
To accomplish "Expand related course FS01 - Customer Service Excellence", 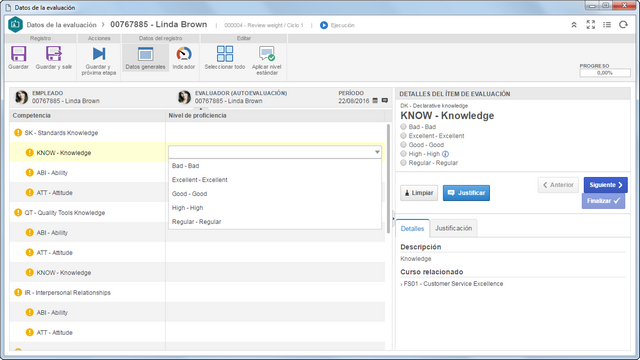I will (452, 284).
